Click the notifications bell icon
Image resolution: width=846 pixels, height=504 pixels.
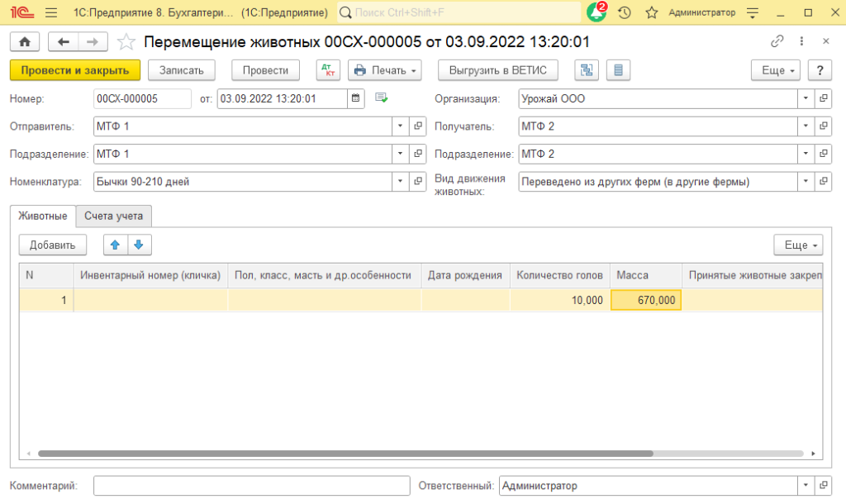(x=596, y=13)
